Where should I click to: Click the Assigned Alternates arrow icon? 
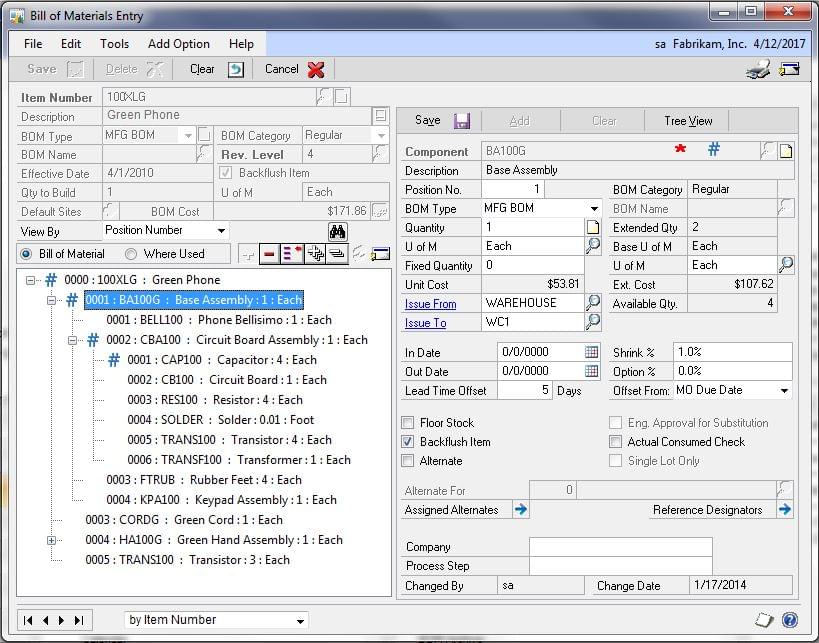click(x=520, y=510)
